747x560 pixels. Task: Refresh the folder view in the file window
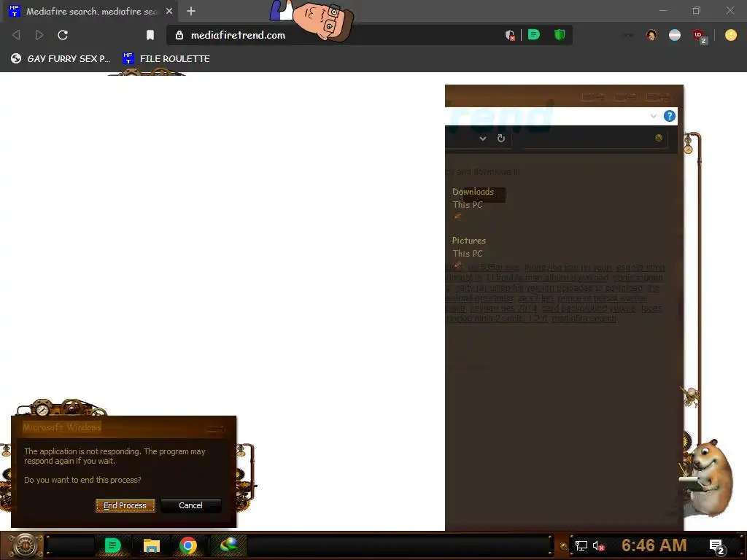pyautogui.click(x=500, y=138)
